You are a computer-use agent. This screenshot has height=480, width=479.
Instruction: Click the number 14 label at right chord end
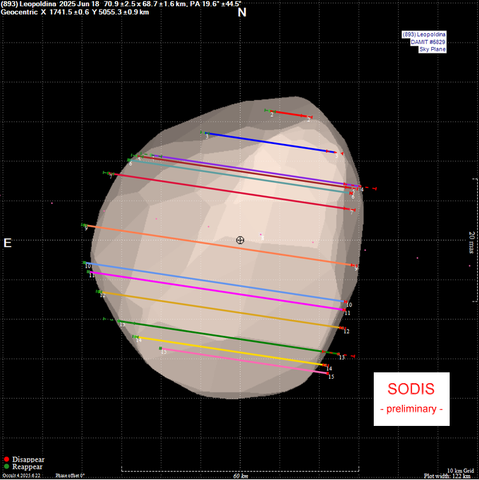point(329,369)
